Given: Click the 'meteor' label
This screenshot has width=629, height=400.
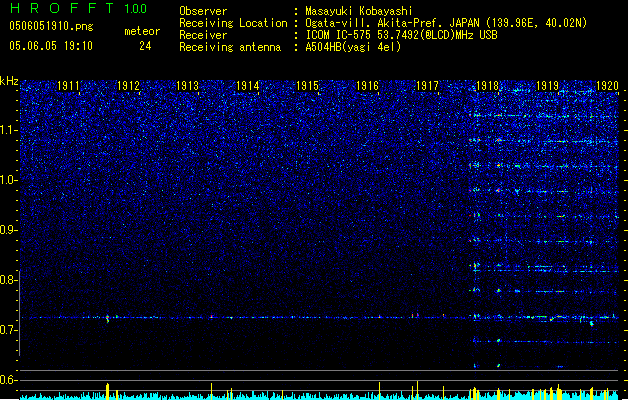Looking at the screenshot, I should point(142,31).
